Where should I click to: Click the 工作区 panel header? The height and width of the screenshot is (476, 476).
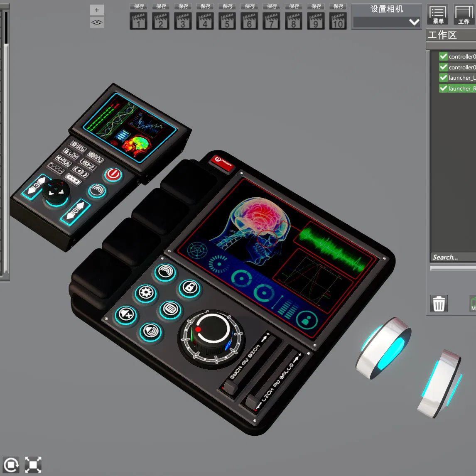click(451, 35)
